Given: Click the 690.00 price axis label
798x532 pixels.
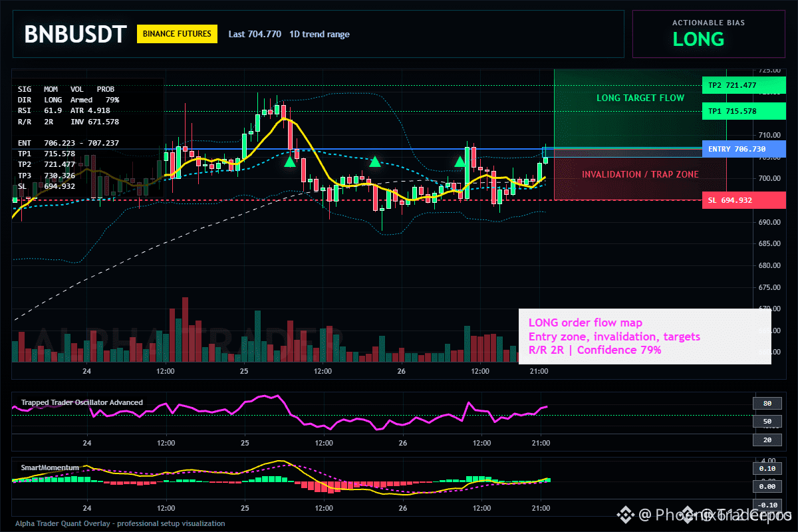Looking at the screenshot, I should (x=769, y=222).
